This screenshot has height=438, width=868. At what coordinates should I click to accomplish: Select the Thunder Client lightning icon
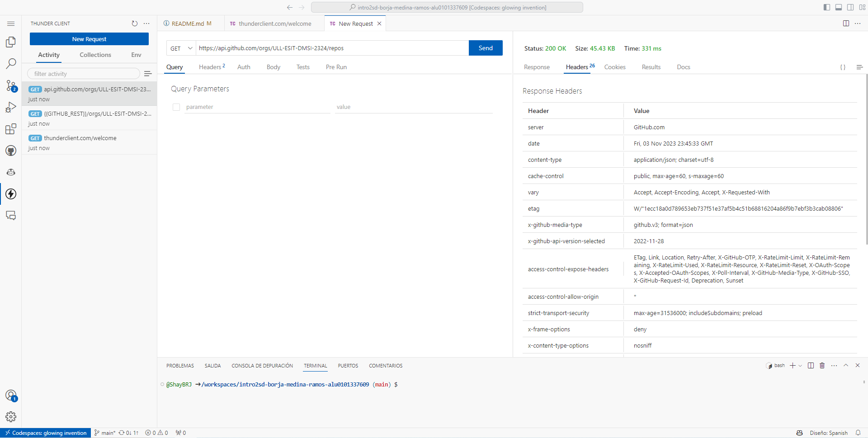[11, 194]
